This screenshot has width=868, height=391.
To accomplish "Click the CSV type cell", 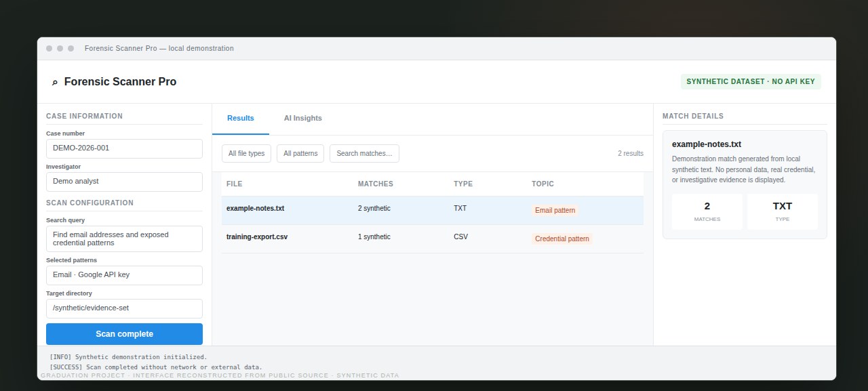I will click(460, 237).
